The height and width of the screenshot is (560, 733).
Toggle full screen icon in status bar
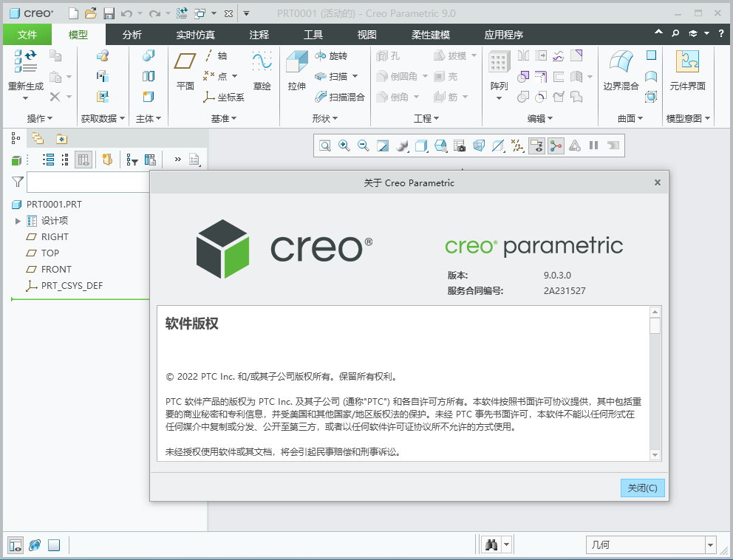(x=54, y=545)
